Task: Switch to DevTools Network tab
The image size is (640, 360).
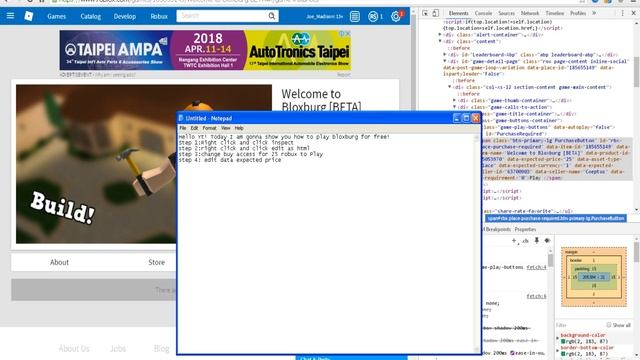Action: click(530, 13)
